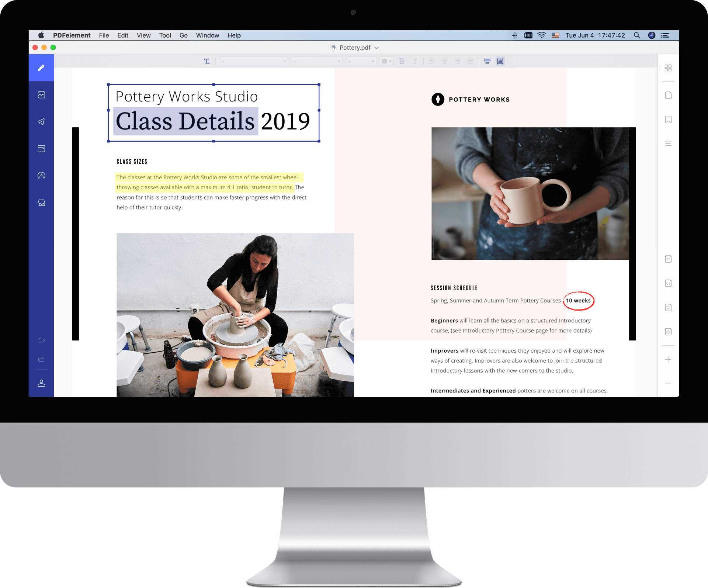
Task: Click the shapes/drawing tool icon
Action: (41, 175)
